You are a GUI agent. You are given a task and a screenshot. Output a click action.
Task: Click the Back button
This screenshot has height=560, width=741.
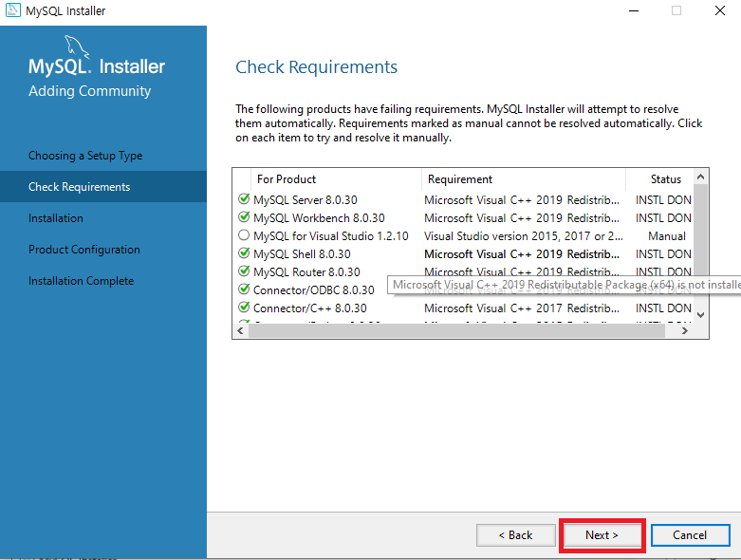click(515, 535)
